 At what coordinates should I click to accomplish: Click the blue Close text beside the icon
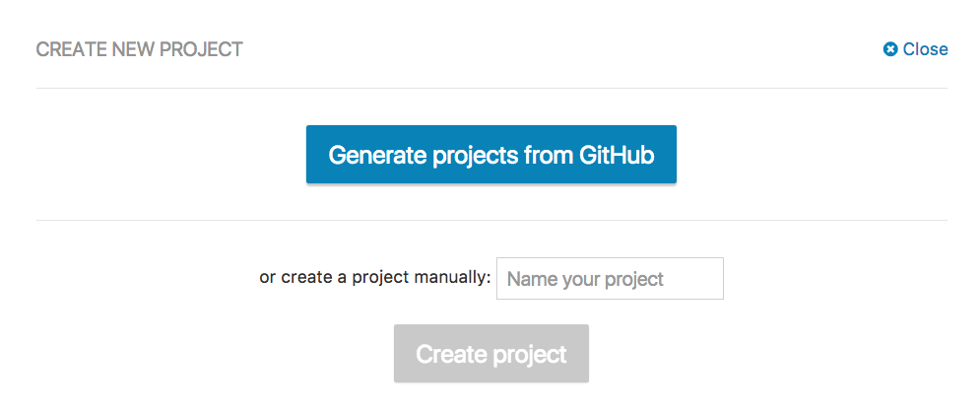click(925, 49)
